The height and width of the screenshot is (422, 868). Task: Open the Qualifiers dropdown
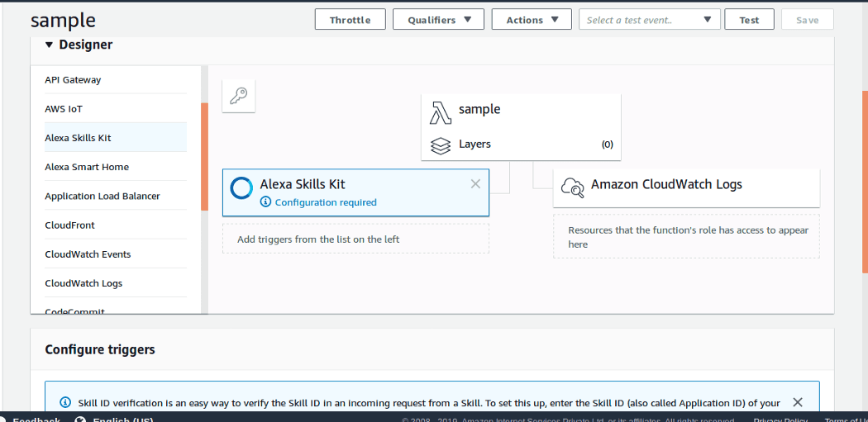(x=438, y=20)
